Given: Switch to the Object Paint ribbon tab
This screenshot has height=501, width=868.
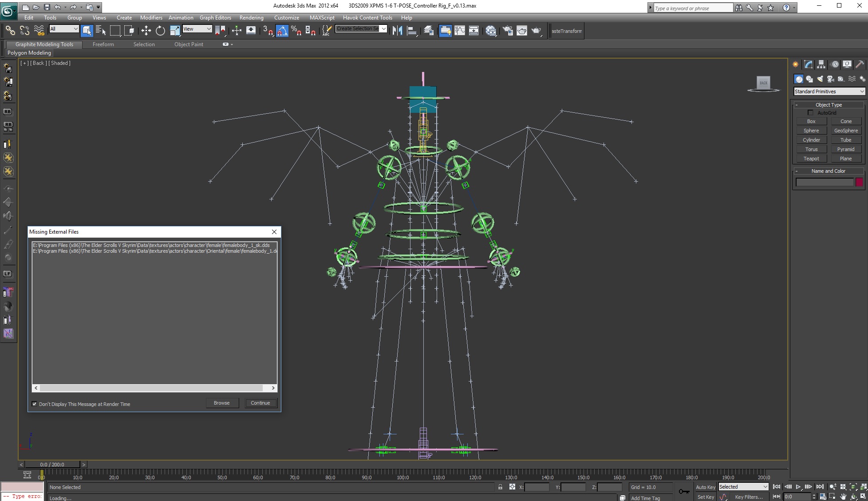Looking at the screenshot, I should [x=189, y=44].
